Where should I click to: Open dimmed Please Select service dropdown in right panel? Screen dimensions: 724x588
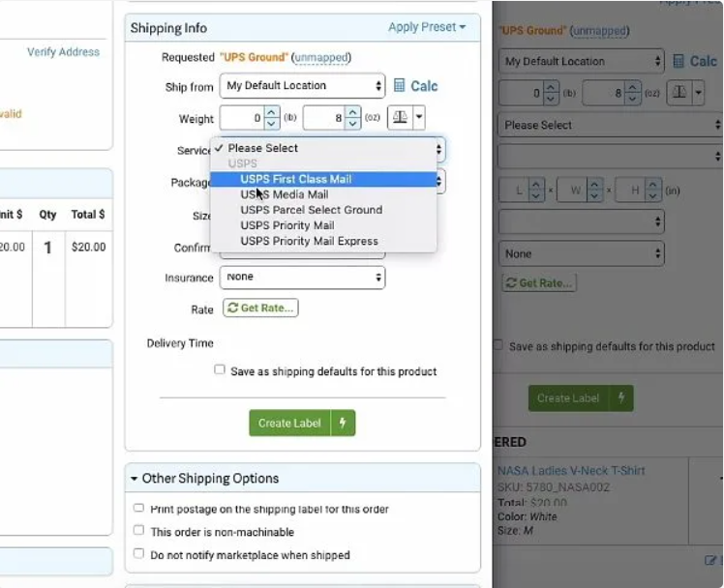click(610, 125)
